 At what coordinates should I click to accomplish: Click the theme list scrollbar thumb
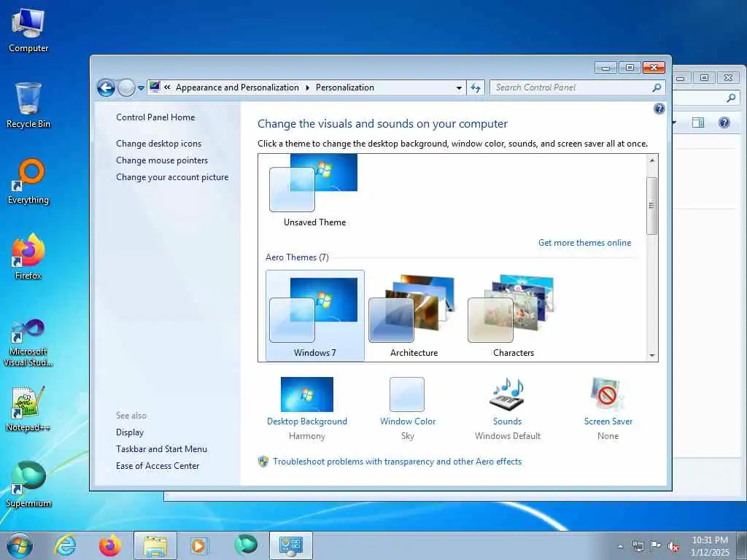(x=651, y=205)
